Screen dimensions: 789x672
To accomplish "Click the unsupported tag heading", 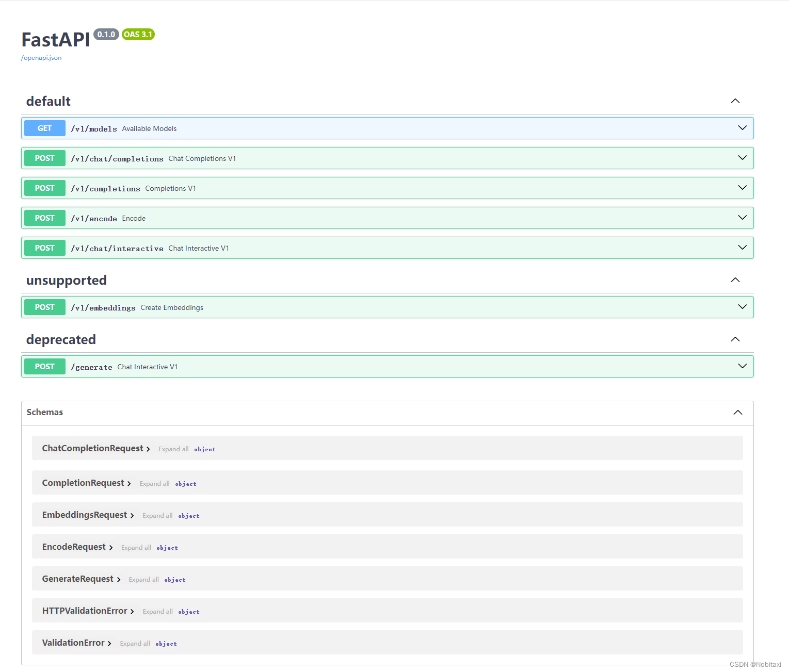I will click(67, 280).
